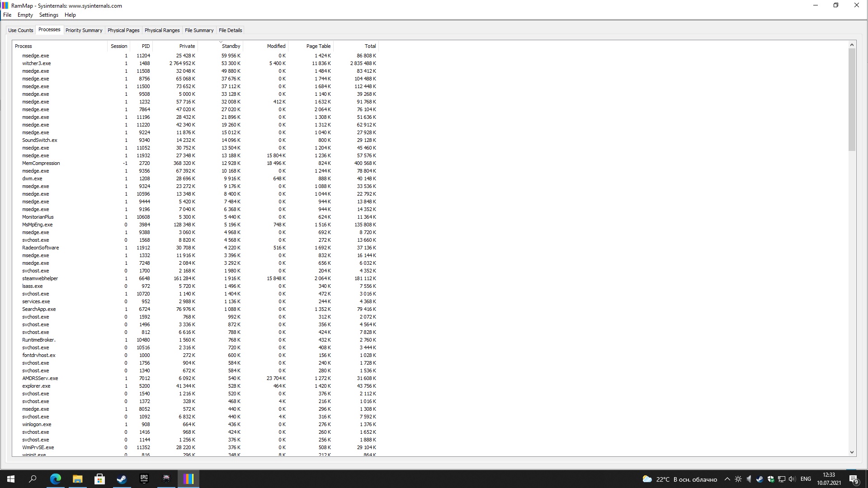Image resolution: width=868 pixels, height=488 pixels.
Task: Switch to the Use Counts tab
Action: pos(21,30)
